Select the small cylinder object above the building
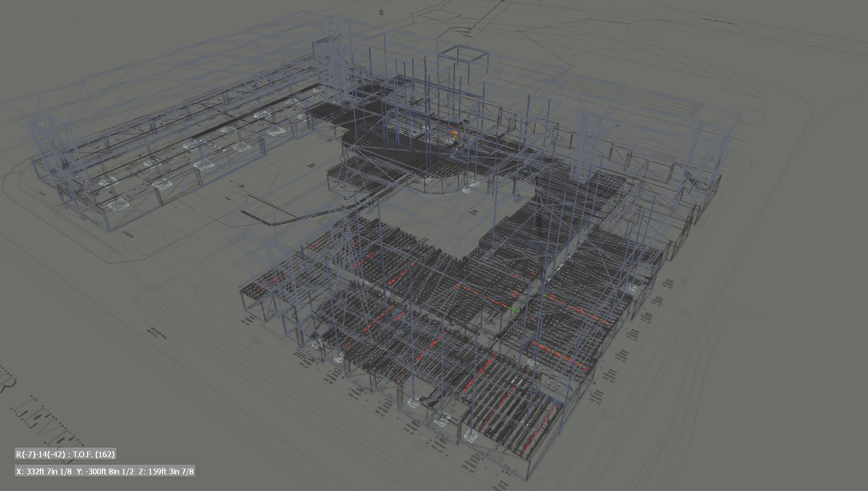This screenshot has width=868, height=491. click(x=381, y=12)
